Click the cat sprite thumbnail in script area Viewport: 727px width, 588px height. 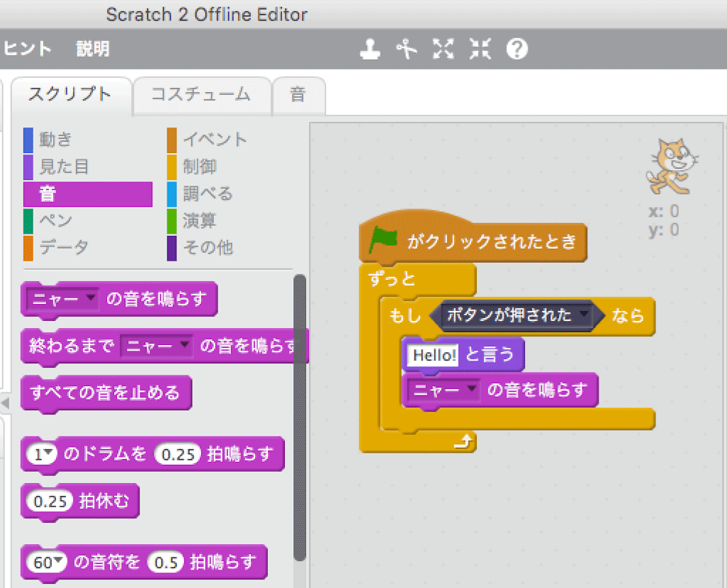click(672, 166)
